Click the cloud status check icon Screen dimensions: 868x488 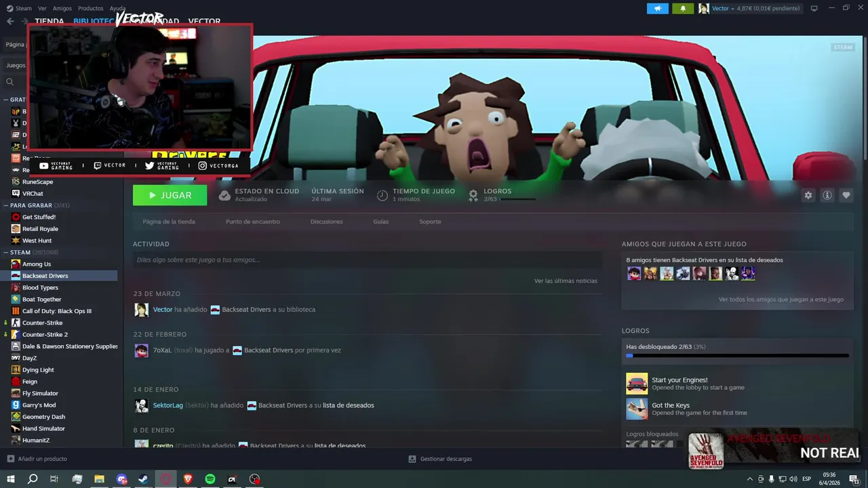coord(224,195)
